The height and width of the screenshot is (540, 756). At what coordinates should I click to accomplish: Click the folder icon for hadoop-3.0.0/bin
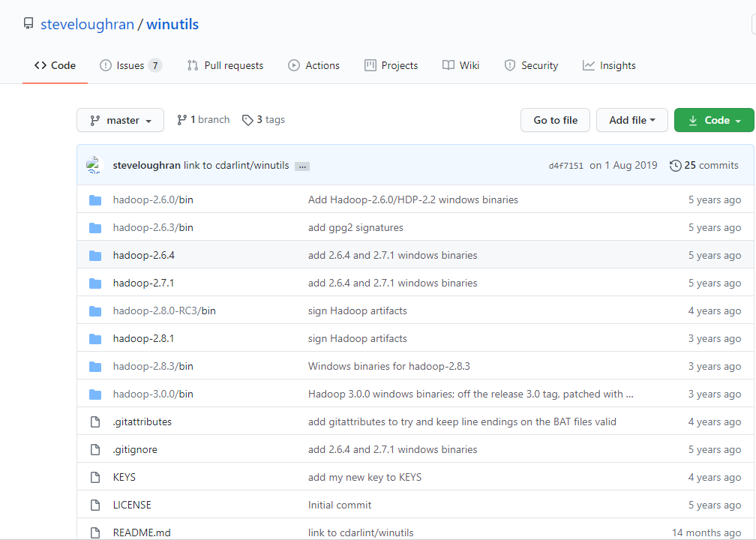[95, 394]
